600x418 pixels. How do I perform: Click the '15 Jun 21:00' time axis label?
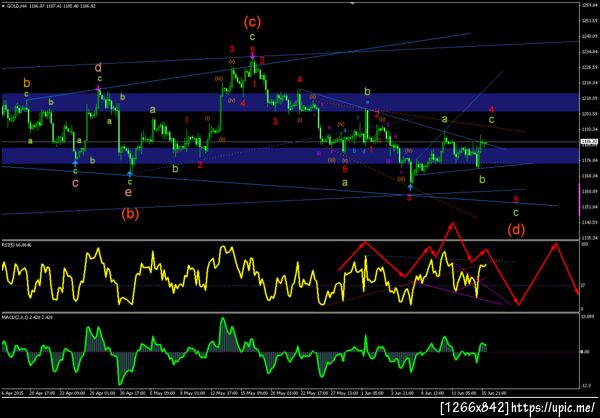click(496, 393)
